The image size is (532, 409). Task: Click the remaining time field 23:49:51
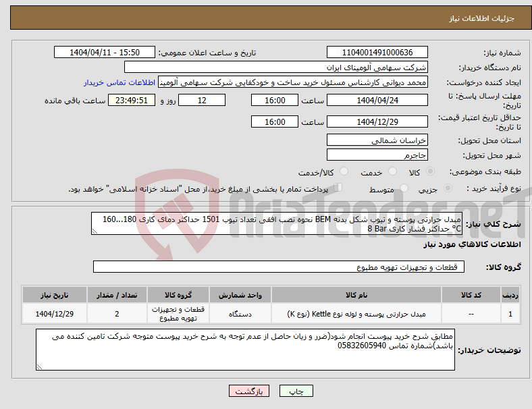pos(132,101)
